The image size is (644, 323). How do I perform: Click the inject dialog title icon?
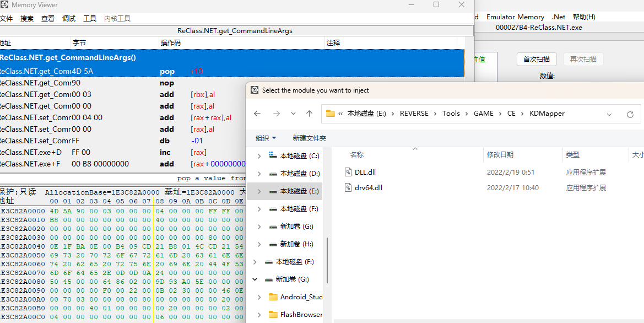[255, 90]
